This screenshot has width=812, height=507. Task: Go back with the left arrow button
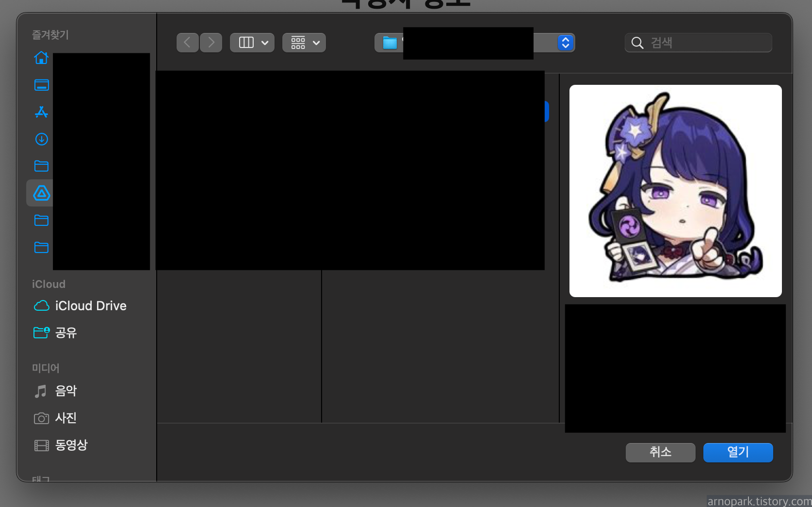coord(187,43)
